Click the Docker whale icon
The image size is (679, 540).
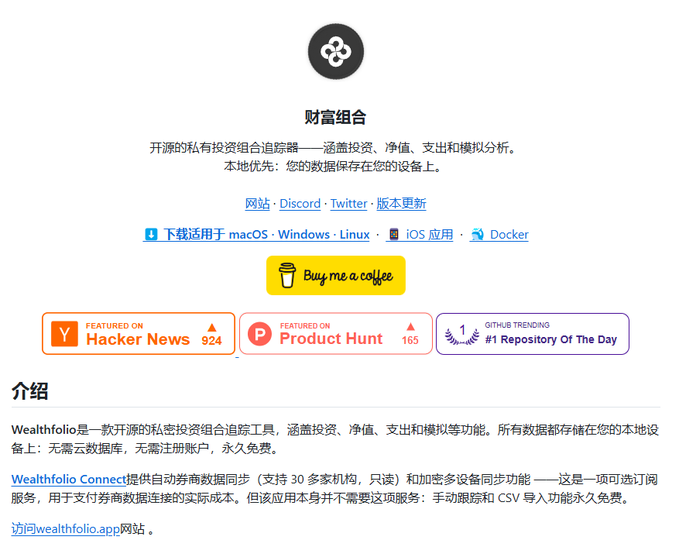click(x=477, y=234)
